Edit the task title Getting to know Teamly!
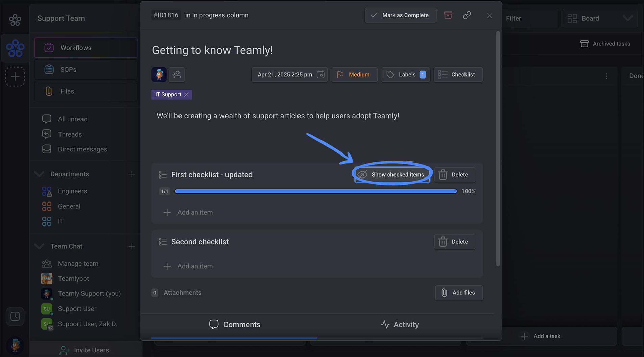The height and width of the screenshot is (357, 644). (x=212, y=50)
